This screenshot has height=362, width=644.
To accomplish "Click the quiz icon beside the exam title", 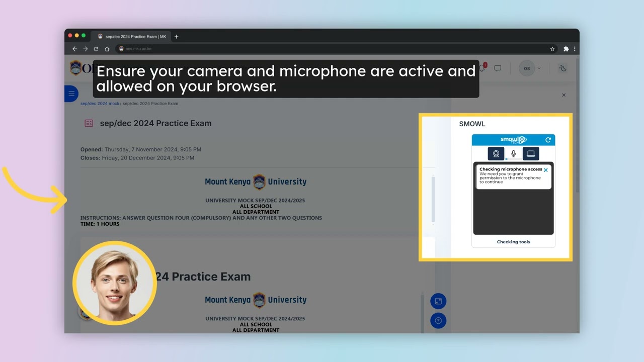I will pos(89,123).
